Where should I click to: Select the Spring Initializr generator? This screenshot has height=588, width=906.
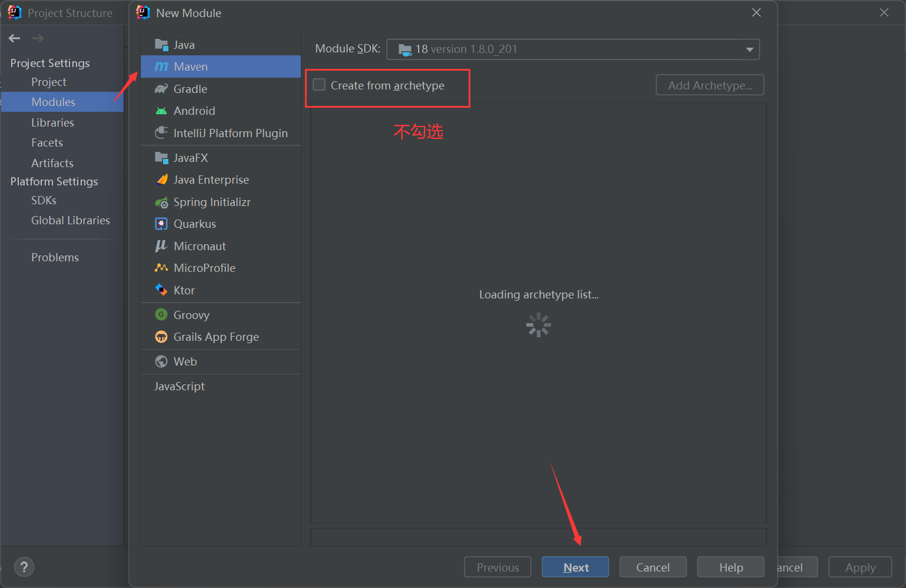210,202
